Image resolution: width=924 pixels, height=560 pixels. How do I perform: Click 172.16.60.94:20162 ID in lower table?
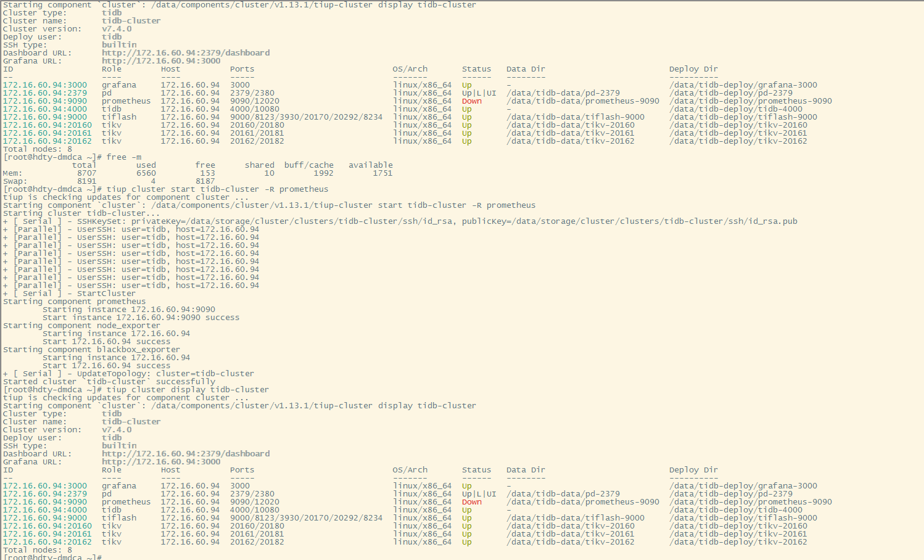pos(47,542)
